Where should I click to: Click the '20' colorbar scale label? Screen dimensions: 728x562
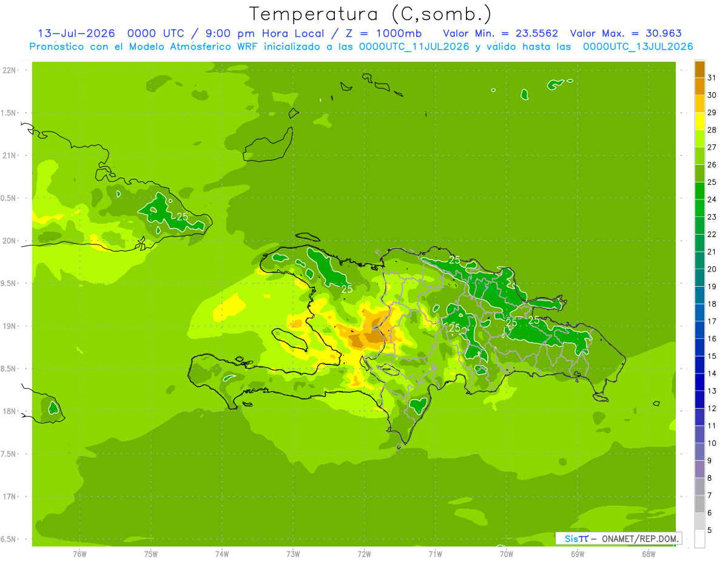coord(712,269)
